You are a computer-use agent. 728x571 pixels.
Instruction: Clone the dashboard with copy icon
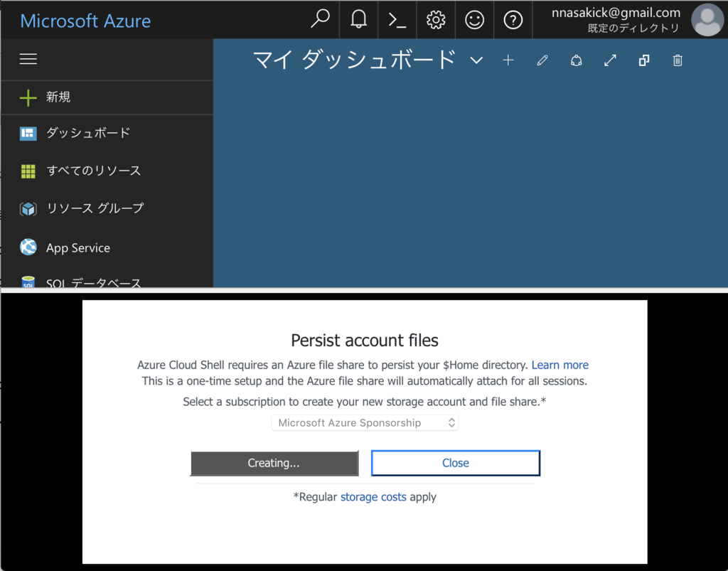(x=644, y=60)
